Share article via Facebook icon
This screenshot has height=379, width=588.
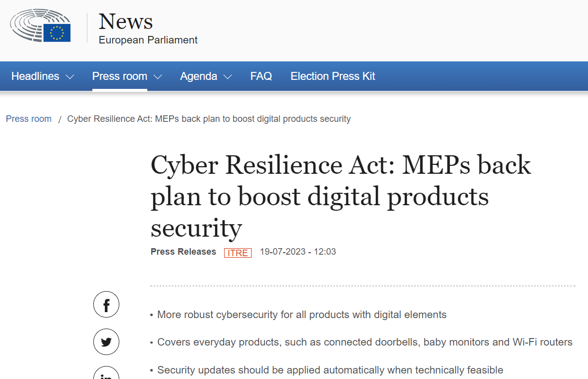[106, 305]
